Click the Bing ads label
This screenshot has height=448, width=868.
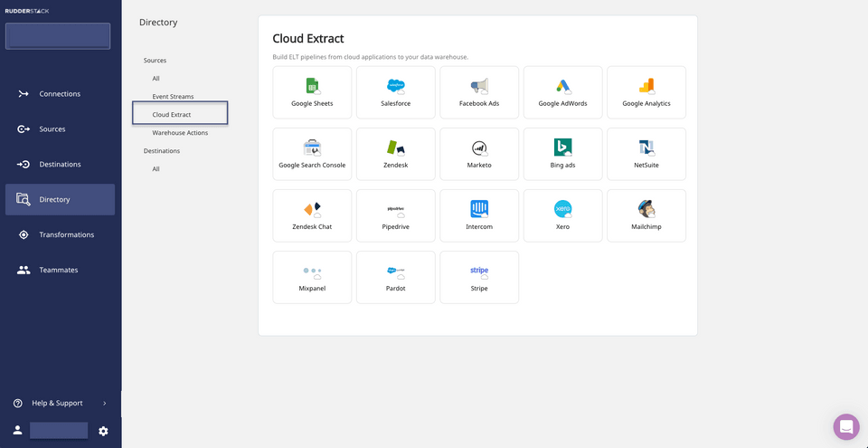click(563, 166)
